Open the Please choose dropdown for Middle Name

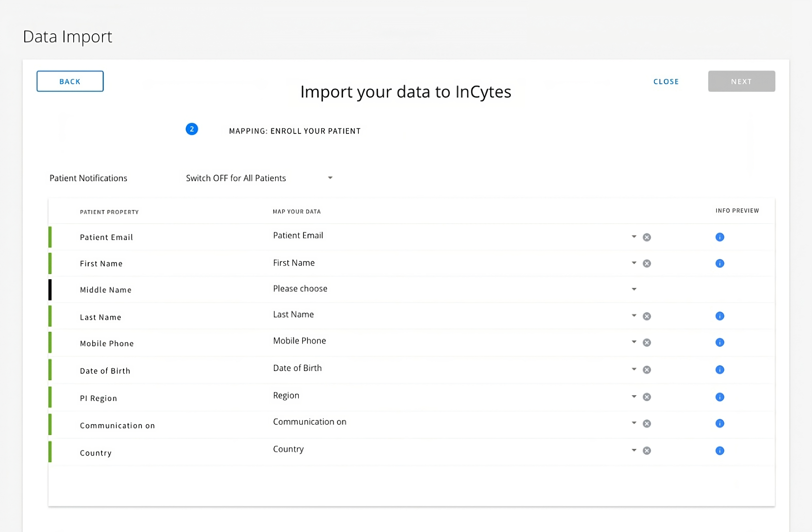click(x=634, y=289)
